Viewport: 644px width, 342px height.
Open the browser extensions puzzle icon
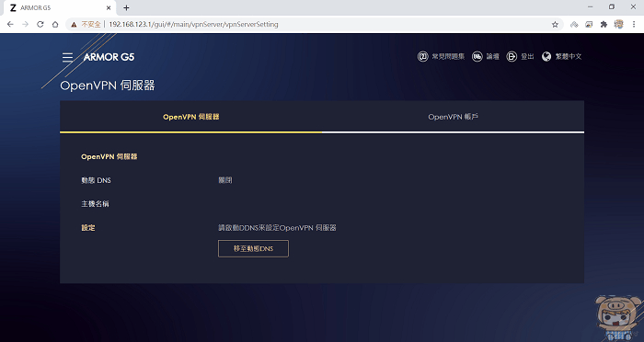pos(604,25)
